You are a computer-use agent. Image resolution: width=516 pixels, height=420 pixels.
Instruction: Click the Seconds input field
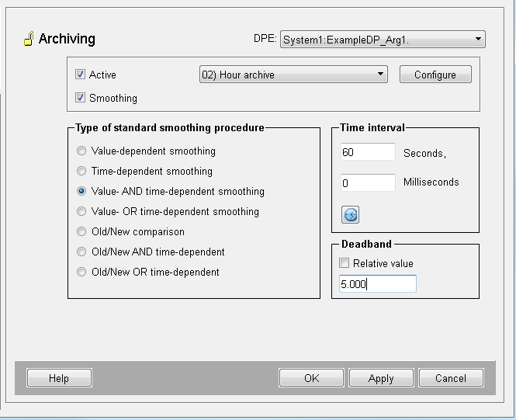coord(368,152)
